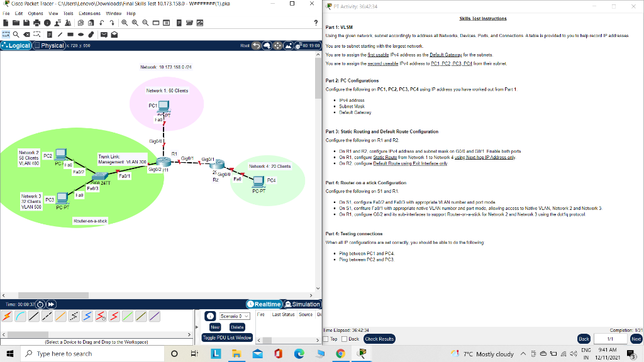The width and height of the screenshot is (644, 362).
Task: Click Delete scenario button
Action: (237, 327)
